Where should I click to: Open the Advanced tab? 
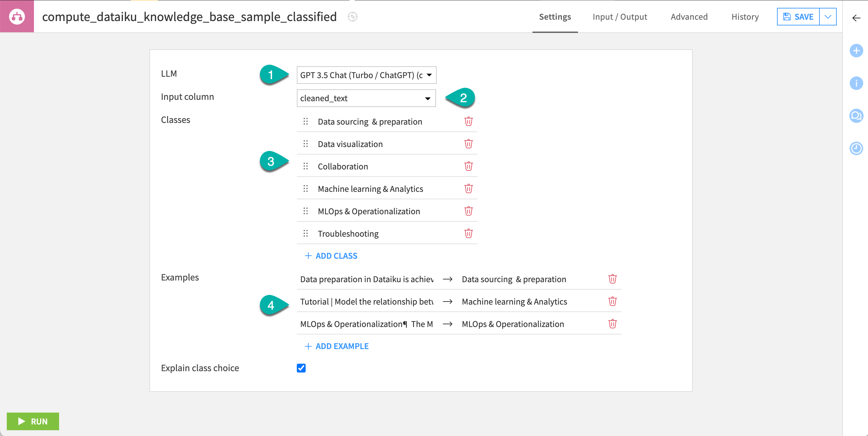(x=689, y=17)
